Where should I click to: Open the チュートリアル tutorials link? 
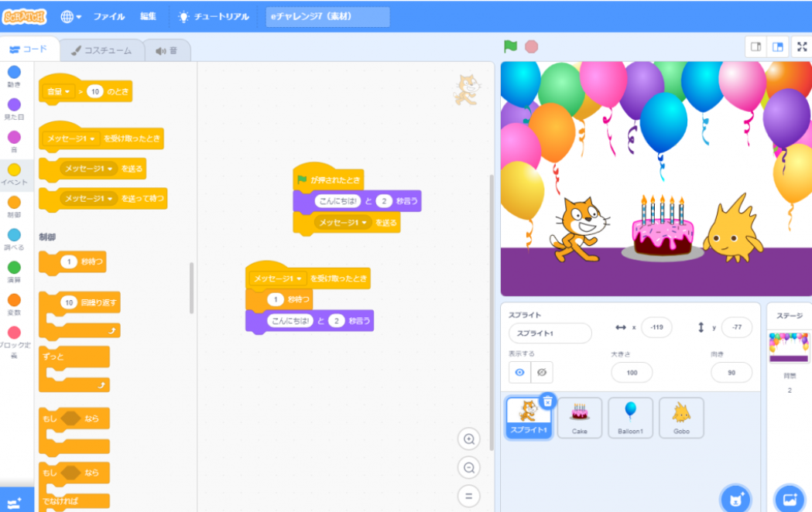213,16
